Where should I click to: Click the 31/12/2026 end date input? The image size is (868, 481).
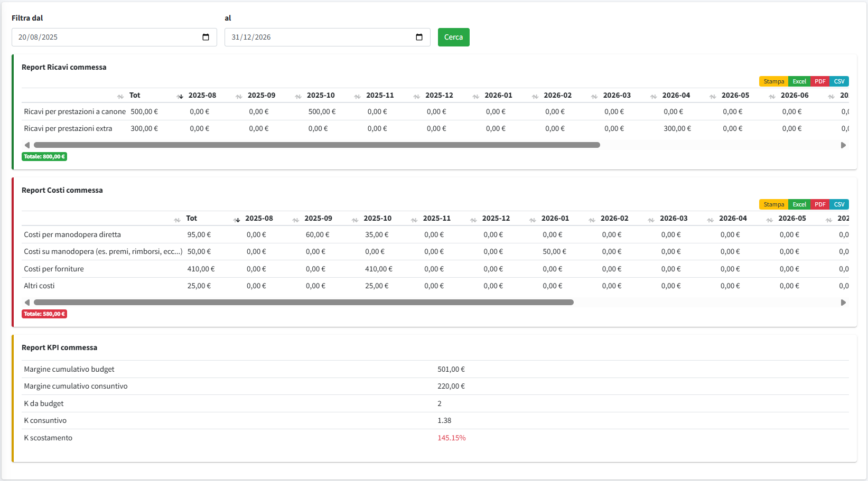click(x=317, y=37)
